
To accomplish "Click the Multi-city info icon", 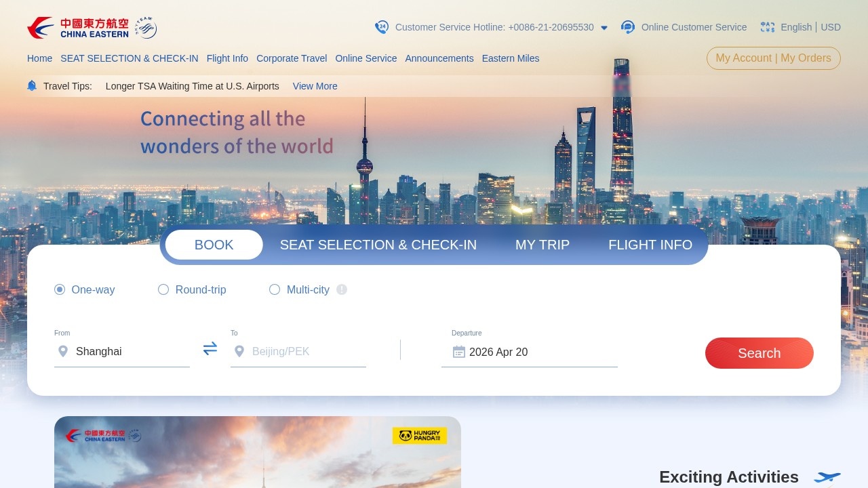I will (342, 289).
